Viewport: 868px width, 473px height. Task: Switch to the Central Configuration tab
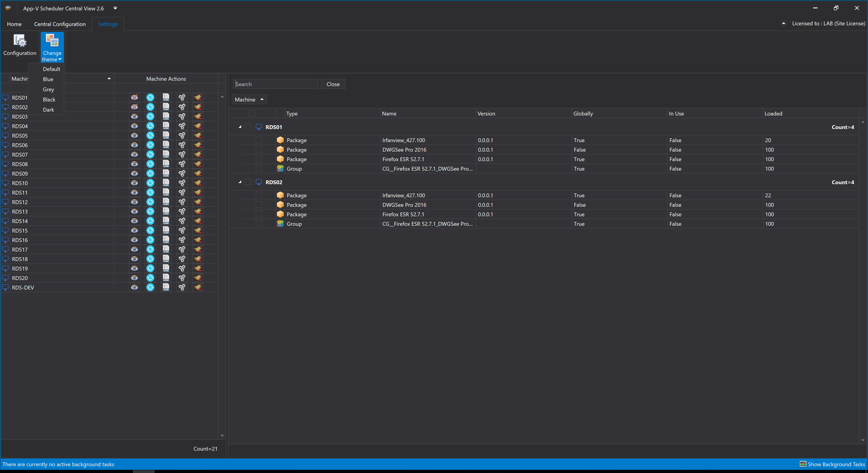tap(60, 24)
